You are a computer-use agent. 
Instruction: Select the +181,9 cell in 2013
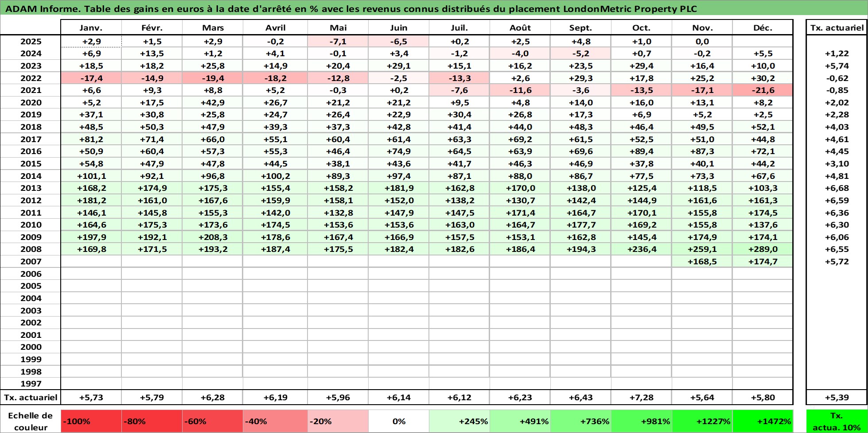pyautogui.click(x=399, y=188)
